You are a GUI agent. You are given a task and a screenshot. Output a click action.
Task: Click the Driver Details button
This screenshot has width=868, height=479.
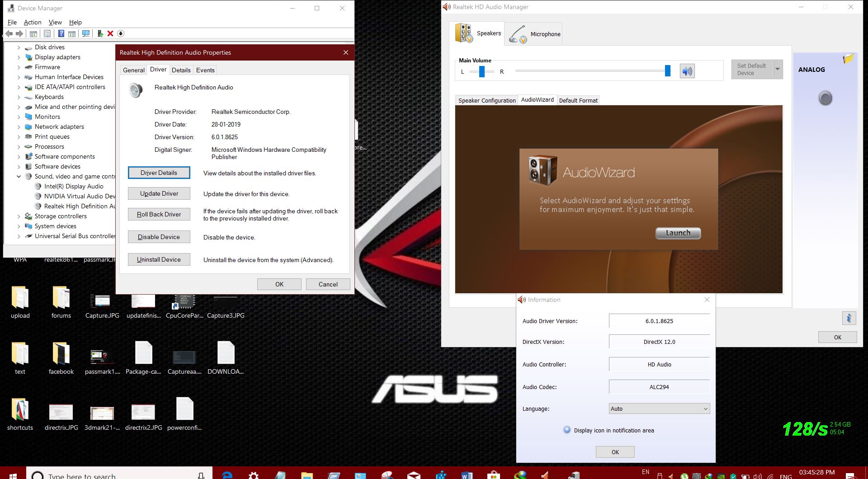click(159, 173)
